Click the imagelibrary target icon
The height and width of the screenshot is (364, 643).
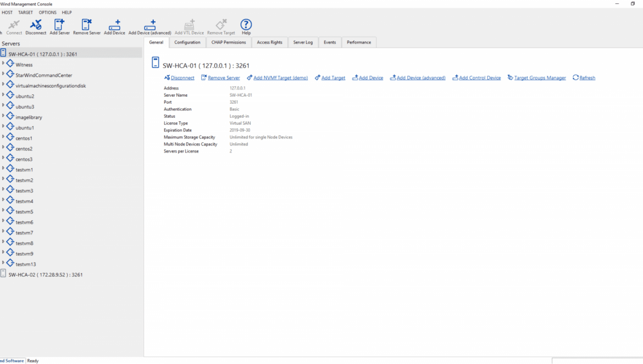point(10,117)
